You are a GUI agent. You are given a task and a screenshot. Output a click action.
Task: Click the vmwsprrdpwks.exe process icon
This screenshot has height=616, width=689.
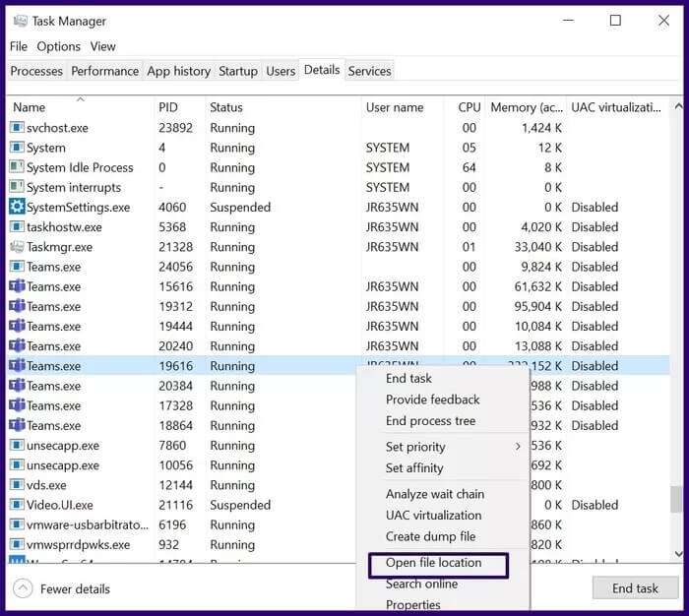[17, 544]
